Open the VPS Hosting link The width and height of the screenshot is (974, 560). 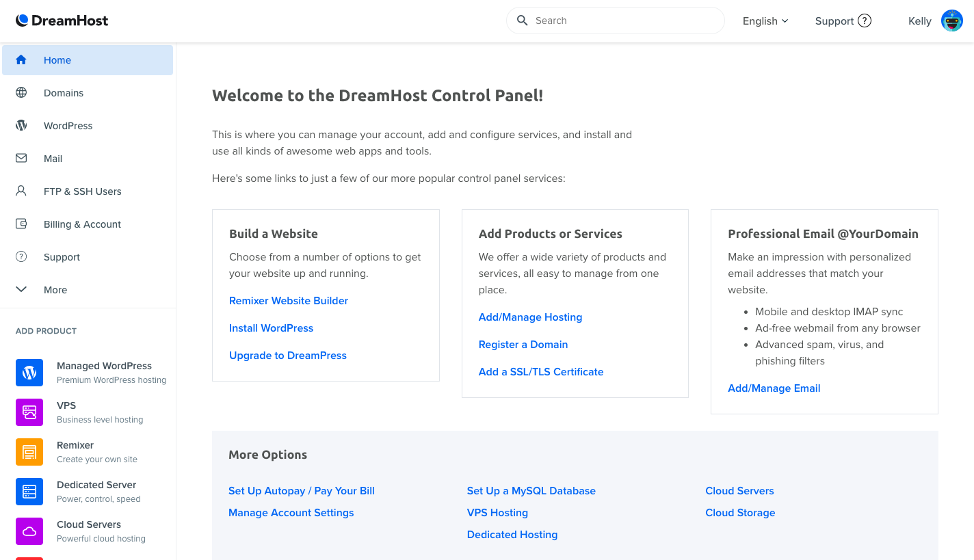497,513
